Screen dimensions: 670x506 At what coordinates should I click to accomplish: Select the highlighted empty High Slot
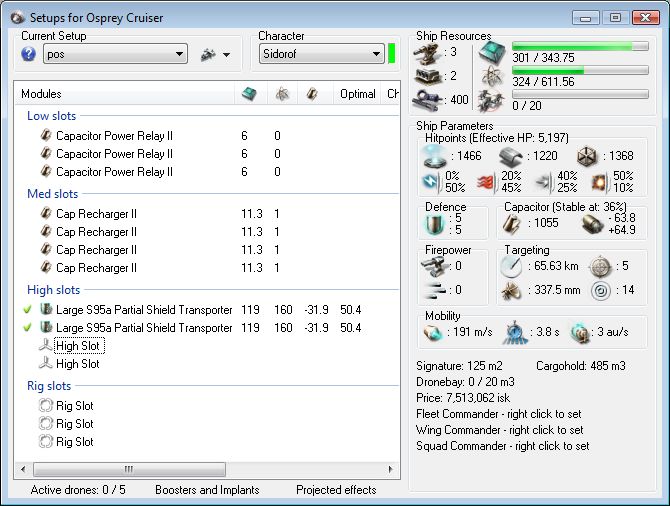point(79,346)
